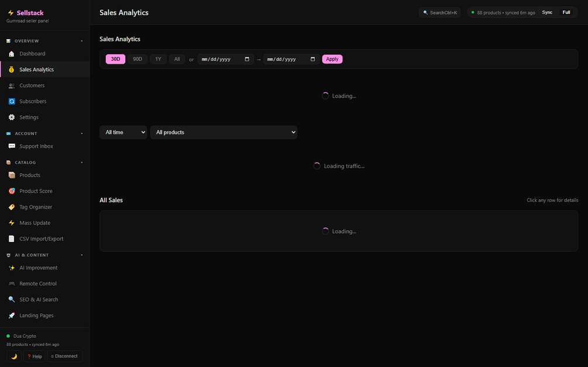Select the All time range pill
Image resolution: width=588 pixels, height=367 pixels.
[x=177, y=59]
